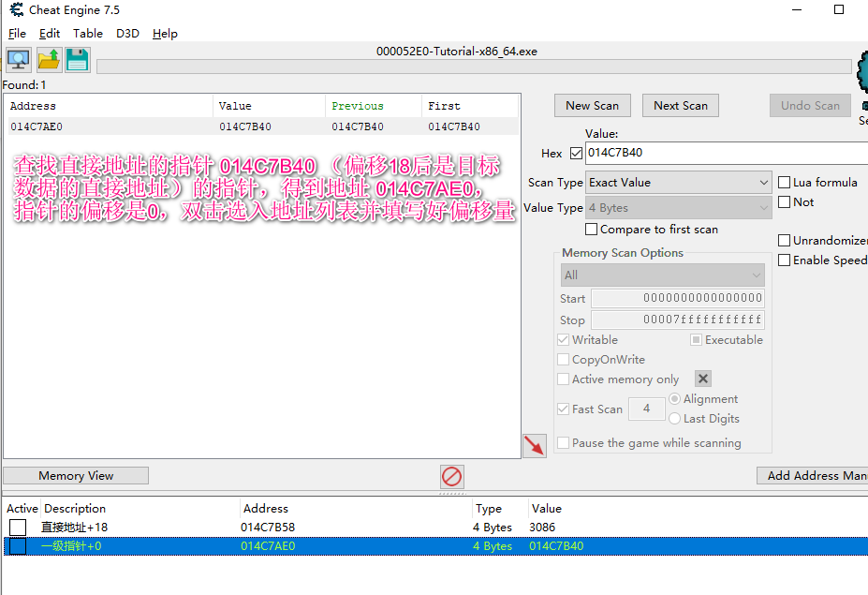Click the Fast Scan alignment value field
Viewport: 868px width, 595px height.
tap(647, 409)
